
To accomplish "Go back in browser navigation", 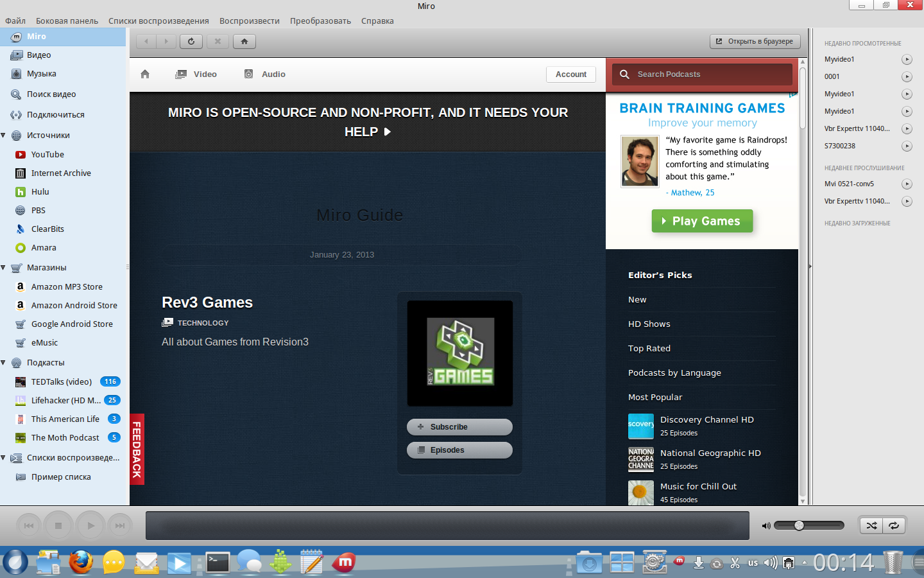I will pos(146,42).
